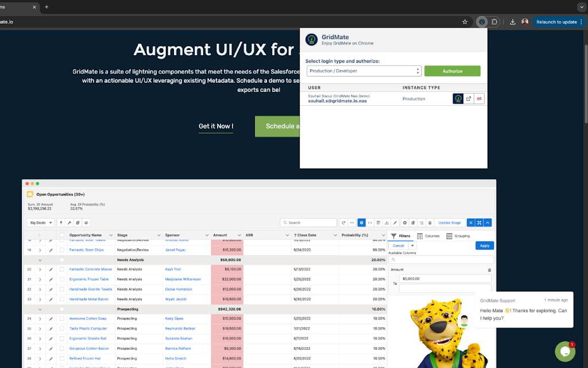Open the Close Date column header menu
588x368 pixels.
pos(335,235)
